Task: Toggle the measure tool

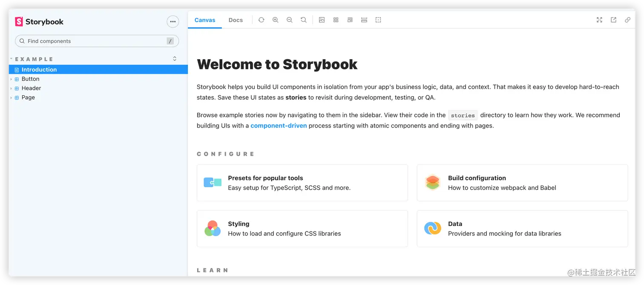Action: pyautogui.click(x=364, y=20)
